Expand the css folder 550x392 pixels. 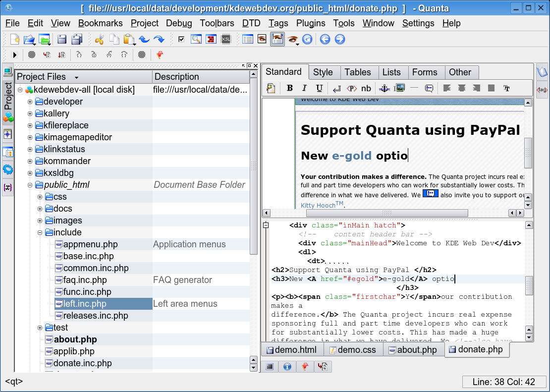coord(40,197)
